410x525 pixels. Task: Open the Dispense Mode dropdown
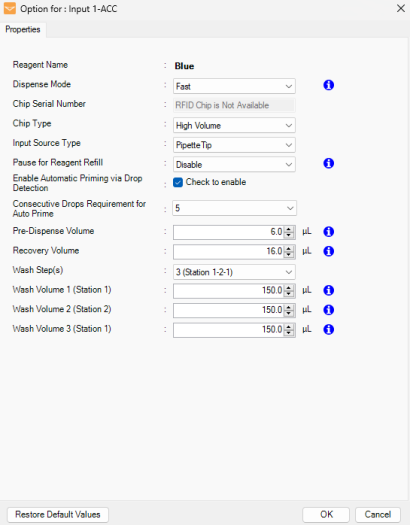pos(234,86)
